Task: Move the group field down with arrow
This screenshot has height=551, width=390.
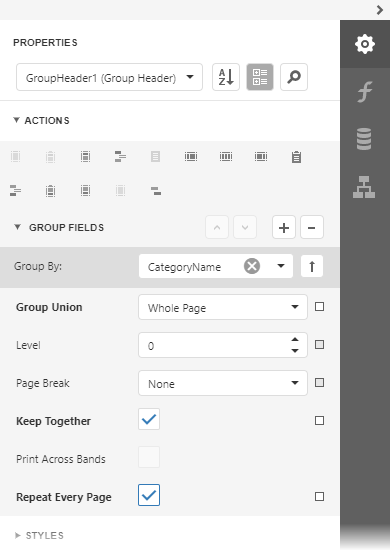Action: (x=245, y=228)
